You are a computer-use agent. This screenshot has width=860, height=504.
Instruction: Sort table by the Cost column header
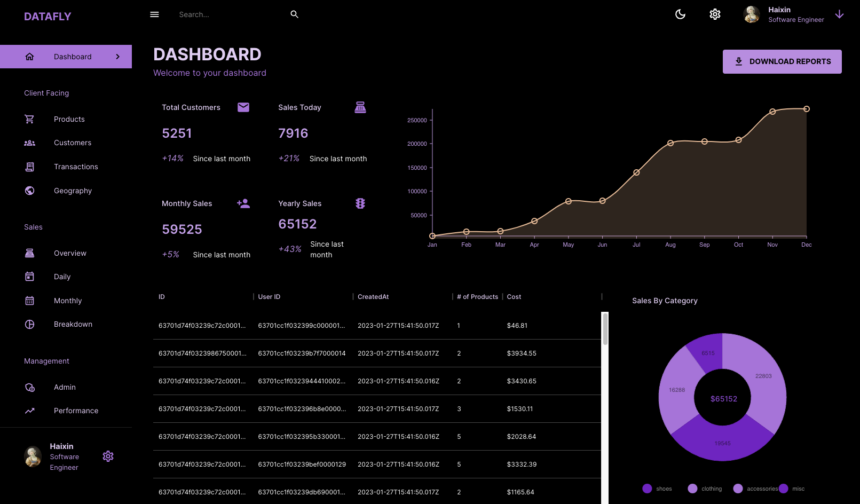[514, 297]
